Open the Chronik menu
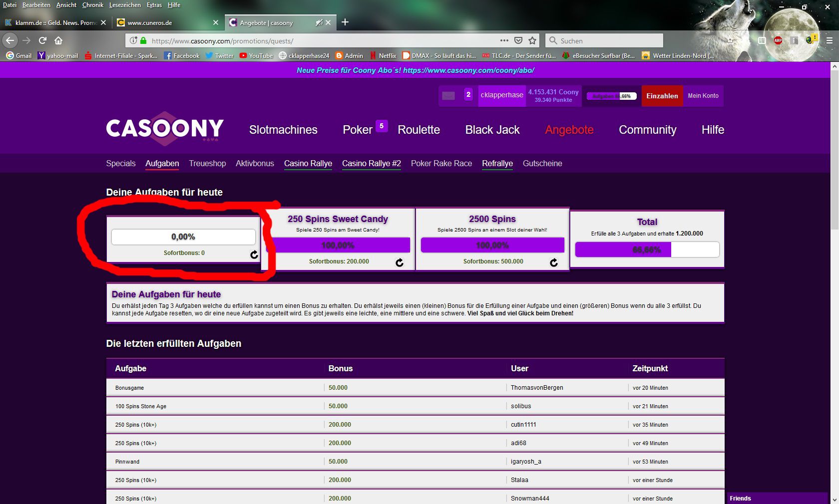The image size is (839, 504). pos(93,5)
